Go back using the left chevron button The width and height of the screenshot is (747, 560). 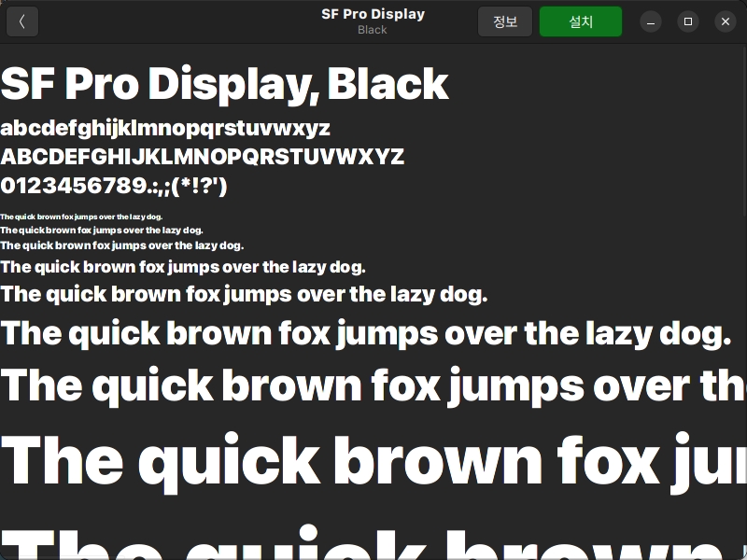21,21
